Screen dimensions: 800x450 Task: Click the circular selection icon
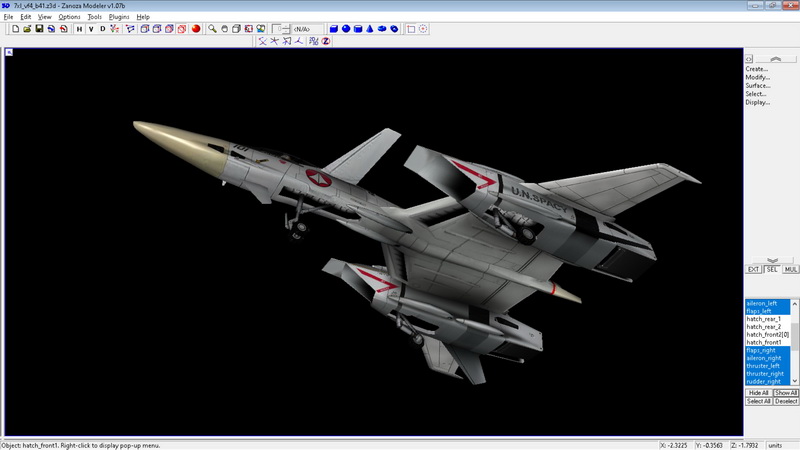(423, 29)
